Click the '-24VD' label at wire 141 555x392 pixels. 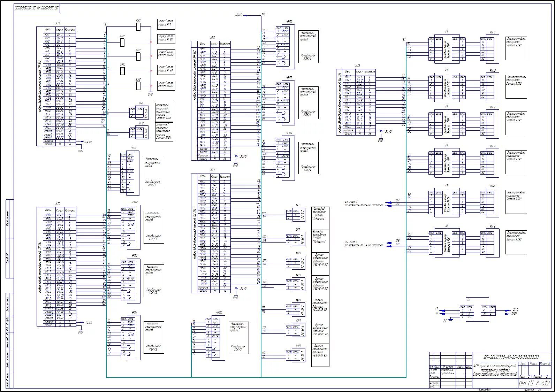tap(238, 15)
